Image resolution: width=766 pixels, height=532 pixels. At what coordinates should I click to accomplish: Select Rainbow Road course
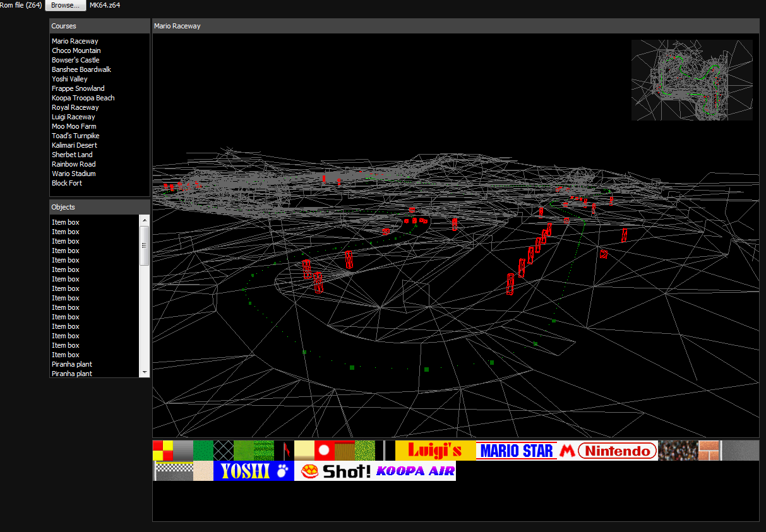click(74, 164)
